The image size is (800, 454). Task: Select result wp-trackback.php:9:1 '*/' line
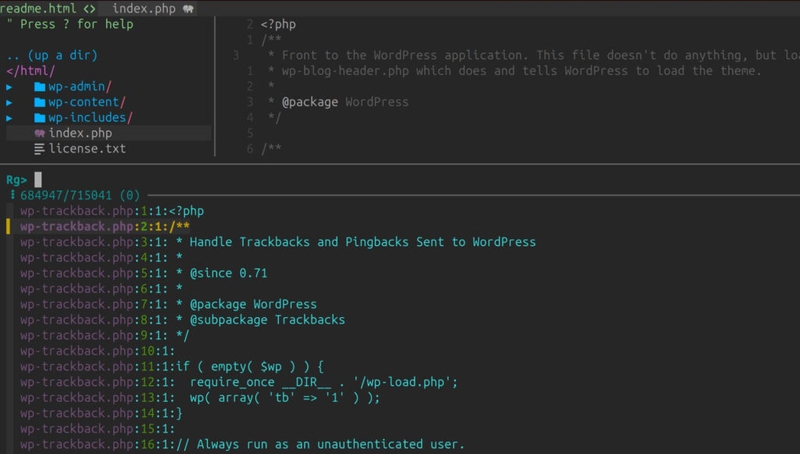(105, 336)
